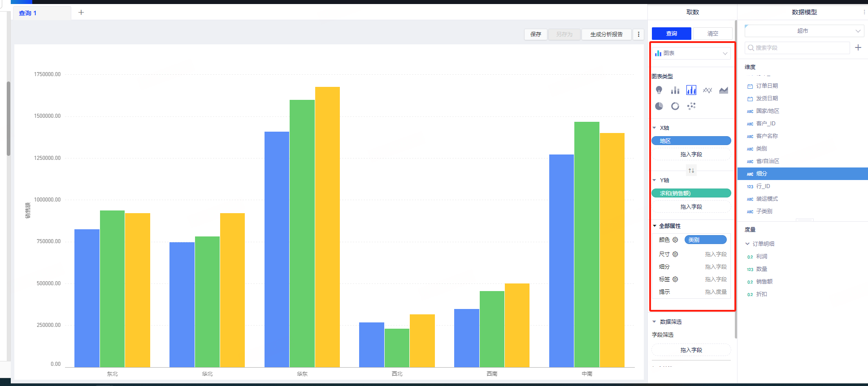Screen dimensions: 868x386
Task: Add a new query tab with the plus button
Action: click(x=81, y=13)
